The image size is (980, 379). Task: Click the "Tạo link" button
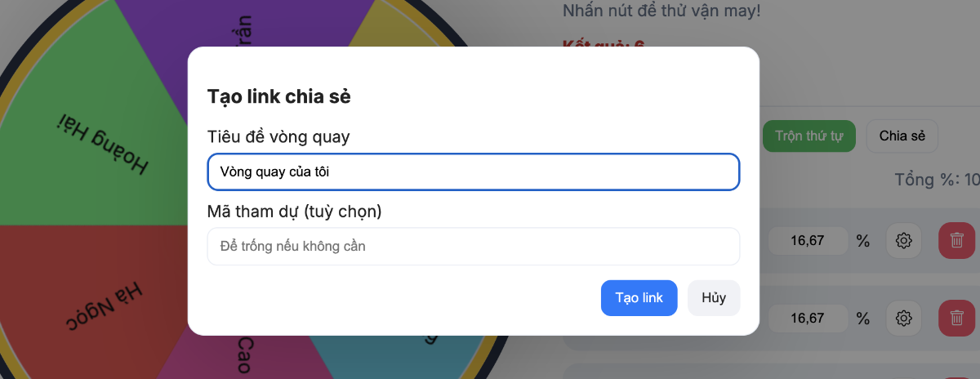pyautogui.click(x=639, y=298)
